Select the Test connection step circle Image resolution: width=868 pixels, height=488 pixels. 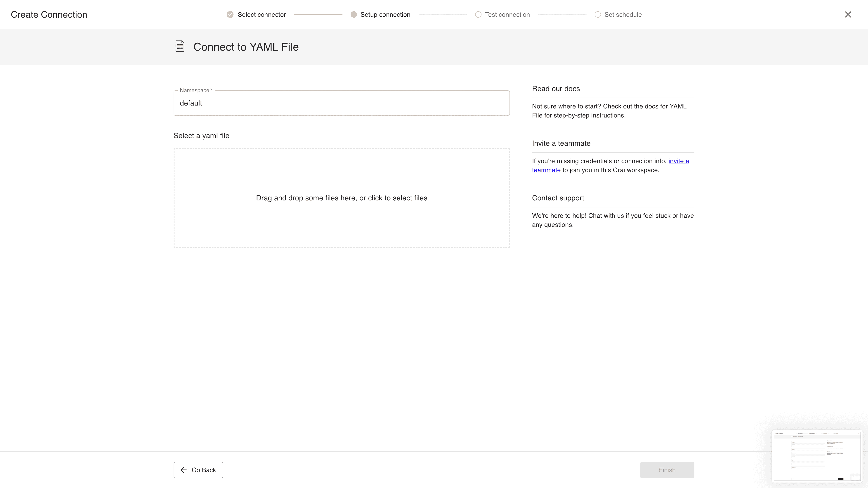tap(478, 14)
